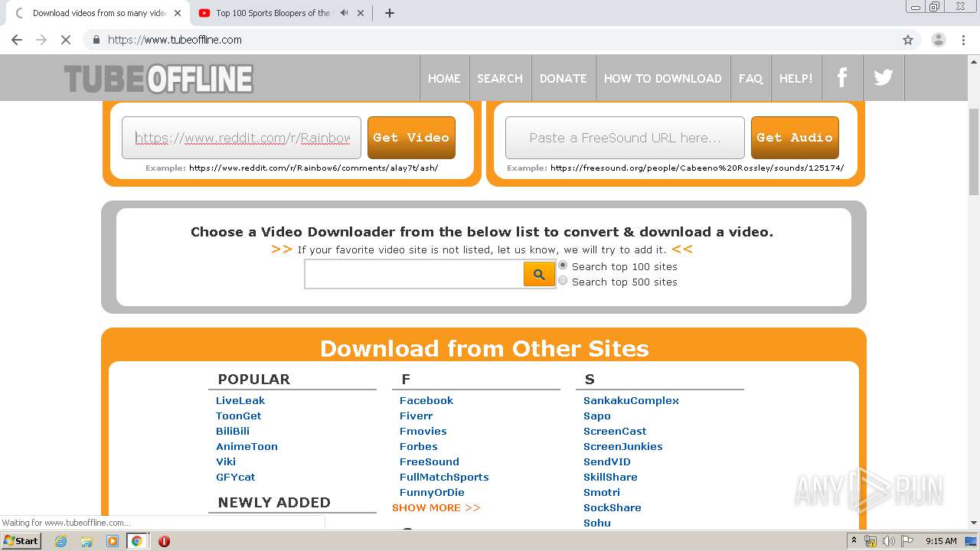View site info via the padlock icon
Viewport: 980px width, 551px height.
tap(96, 40)
